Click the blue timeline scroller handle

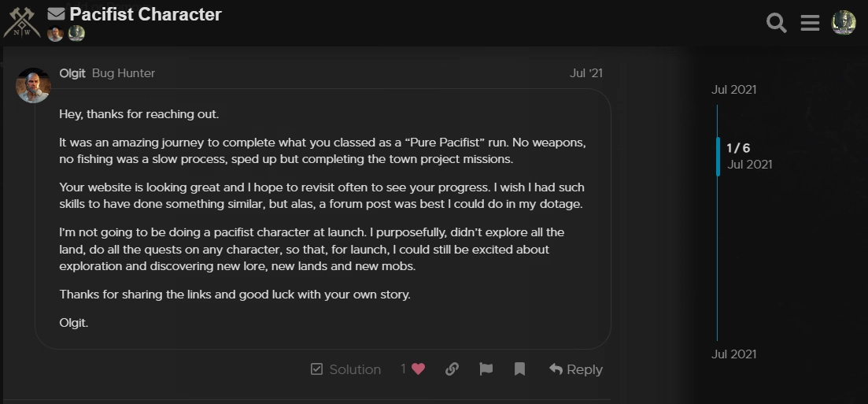point(718,157)
